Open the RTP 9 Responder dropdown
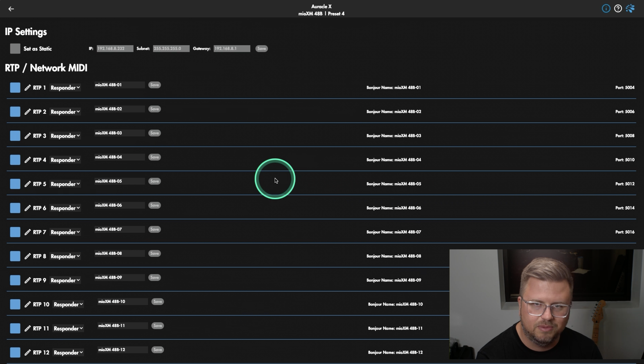This screenshot has height=364, width=644. [65, 280]
